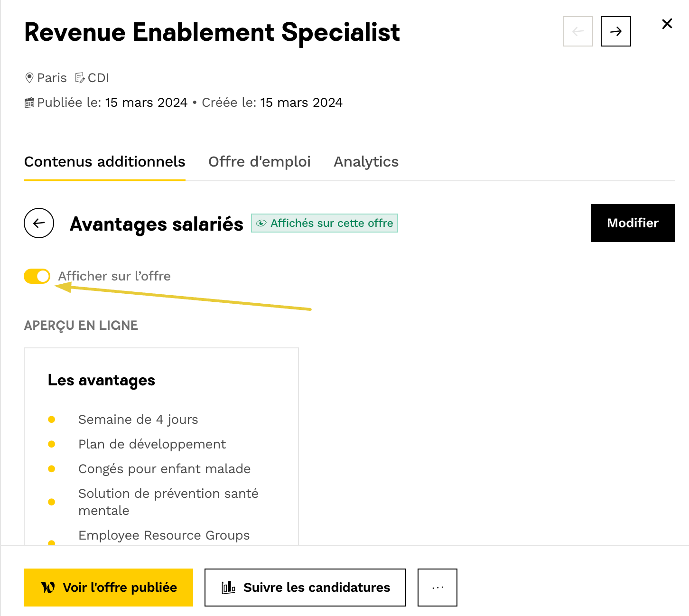The height and width of the screenshot is (616, 689).
Task: Open the Analytics tab
Action: 366,162
